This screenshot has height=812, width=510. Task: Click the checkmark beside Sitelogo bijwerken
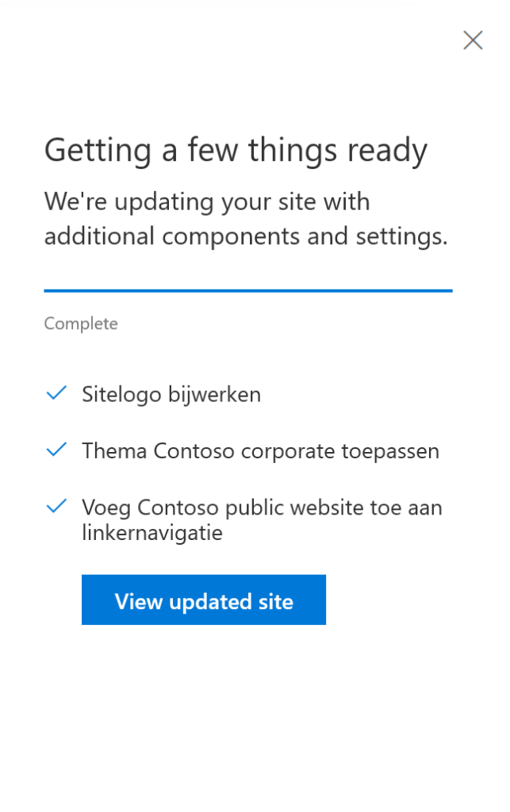[x=56, y=393]
